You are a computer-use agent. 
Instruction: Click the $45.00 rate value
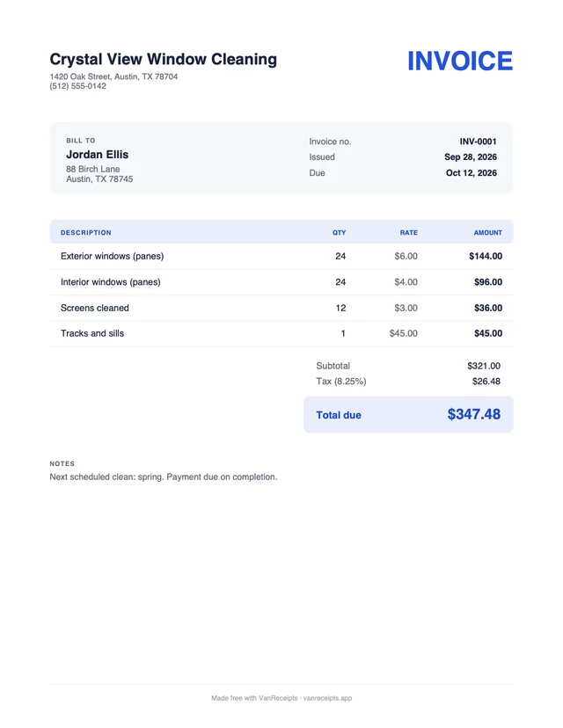(x=404, y=333)
